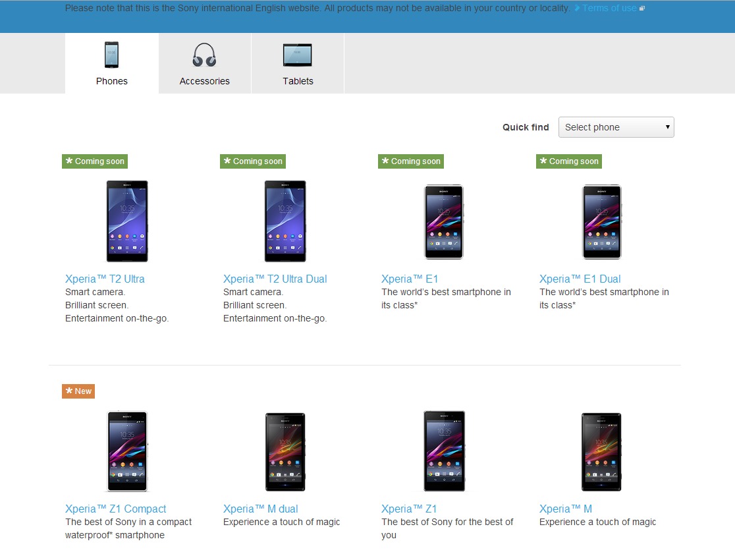Click Coming soon badge above E1 Dual
Image resolution: width=735 pixels, height=560 pixels.
pyautogui.click(x=568, y=161)
